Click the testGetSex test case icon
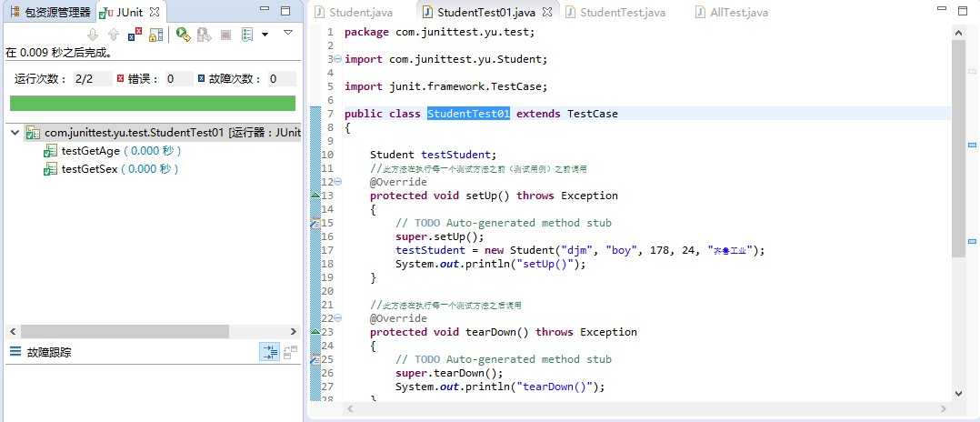Viewport: 980px width, 422px height. point(50,169)
